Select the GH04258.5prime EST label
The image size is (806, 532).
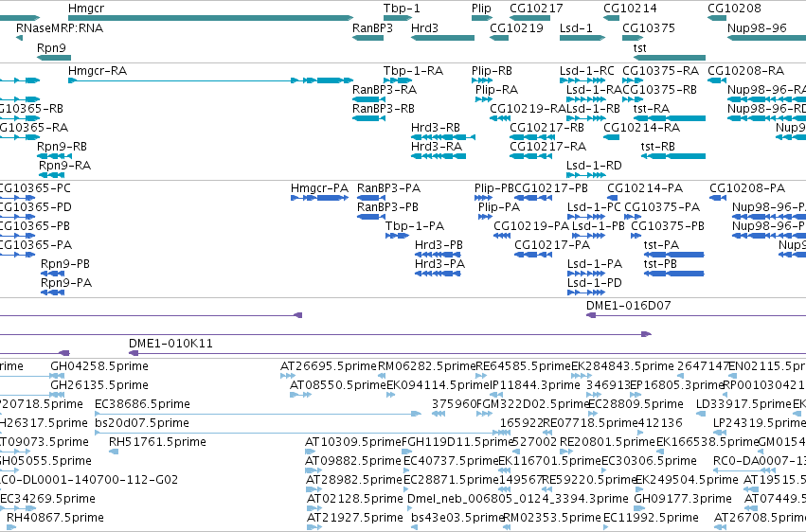pyautogui.click(x=99, y=366)
